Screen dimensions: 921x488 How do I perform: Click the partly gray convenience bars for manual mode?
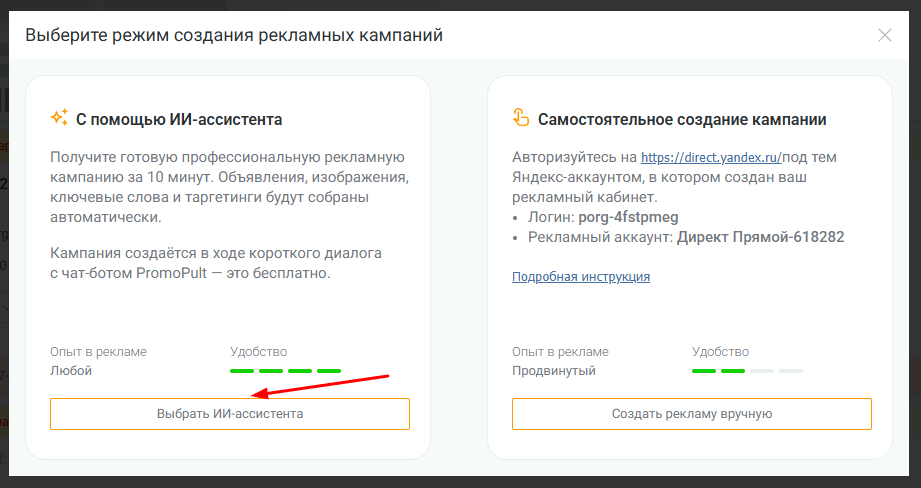[747, 371]
